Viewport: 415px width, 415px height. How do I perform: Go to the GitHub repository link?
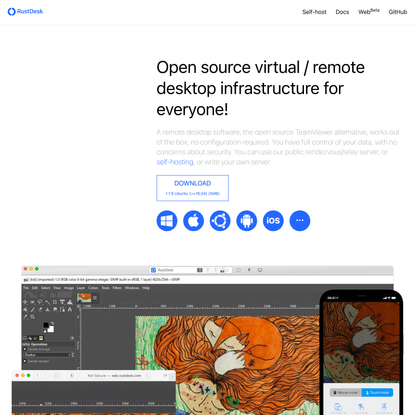coord(398,12)
